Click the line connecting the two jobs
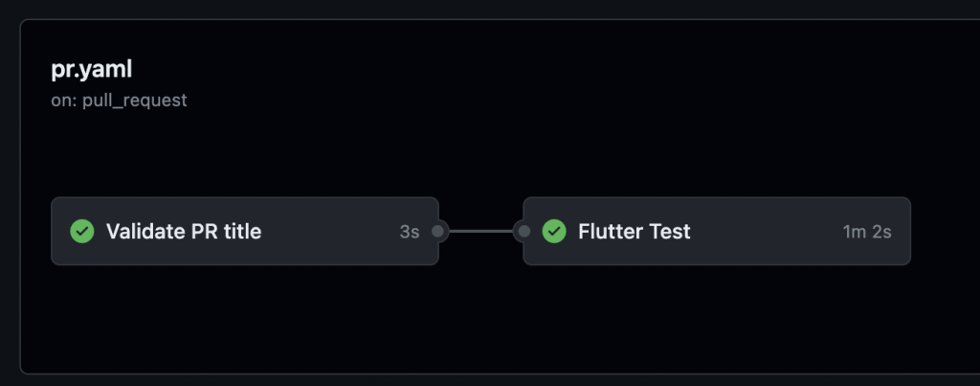Viewport: 980px width, 386px height. (480, 231)
